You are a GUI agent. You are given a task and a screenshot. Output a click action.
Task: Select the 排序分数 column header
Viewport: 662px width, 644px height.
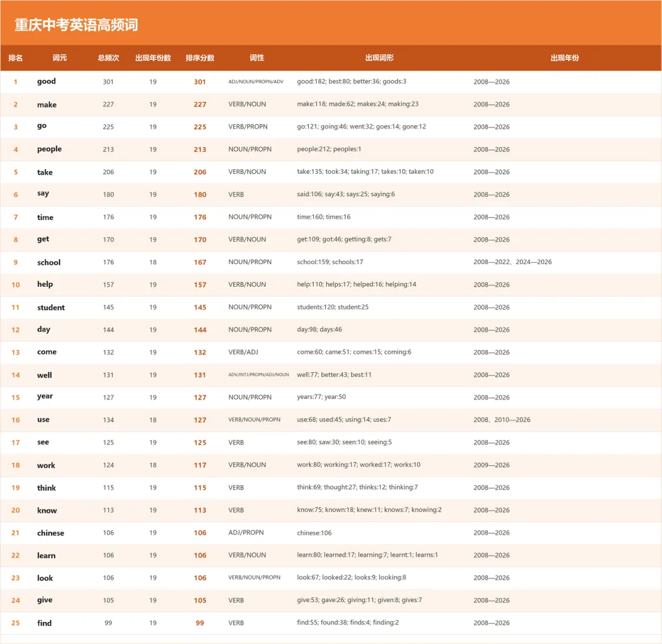pos(200,58)
